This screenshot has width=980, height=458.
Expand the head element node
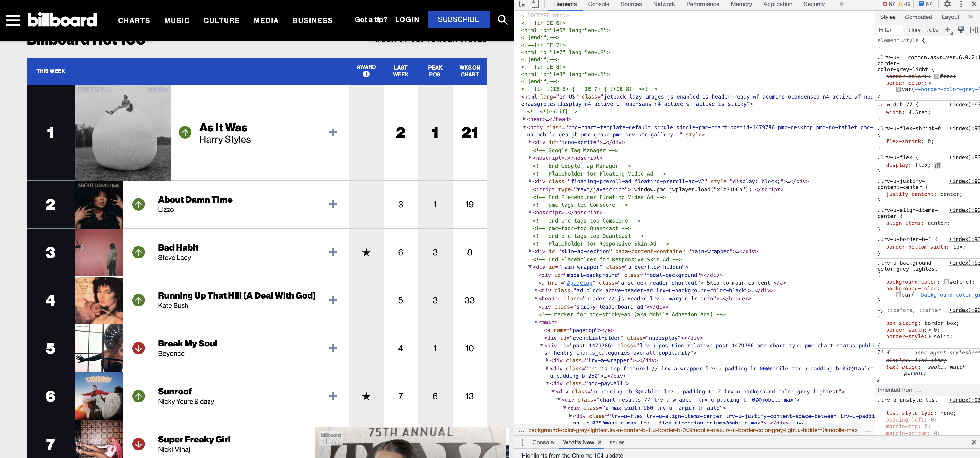point(524,119)
